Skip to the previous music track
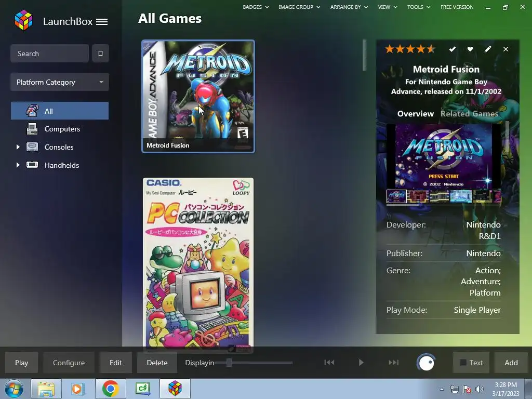The width and height of the screenshot is (532, 399). 329,362
